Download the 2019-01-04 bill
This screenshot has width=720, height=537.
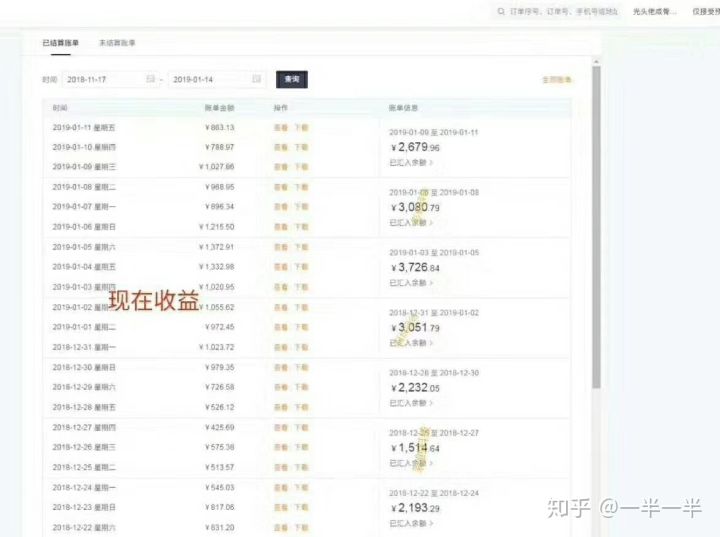coord(301,267)
